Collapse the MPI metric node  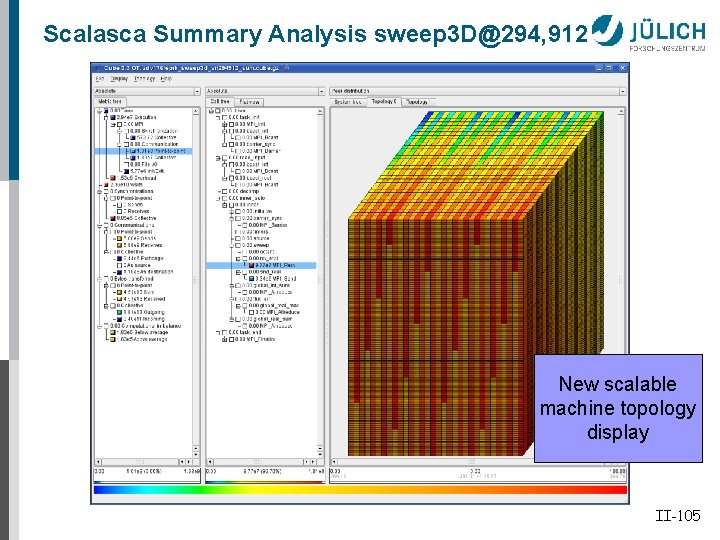click(112, 124)
